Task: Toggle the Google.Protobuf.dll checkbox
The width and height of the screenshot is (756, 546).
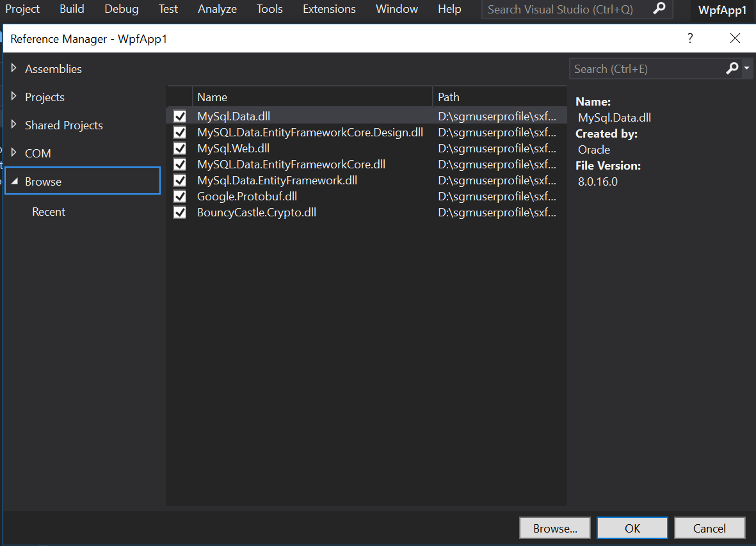Action: (180, 196)
